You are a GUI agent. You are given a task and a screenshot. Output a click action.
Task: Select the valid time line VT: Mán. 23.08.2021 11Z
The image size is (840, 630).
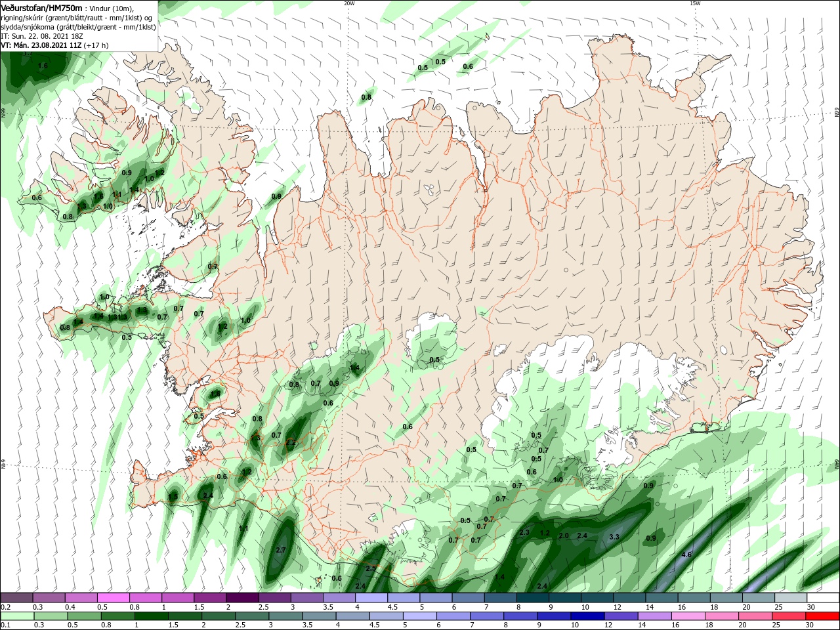pos(41,45)
